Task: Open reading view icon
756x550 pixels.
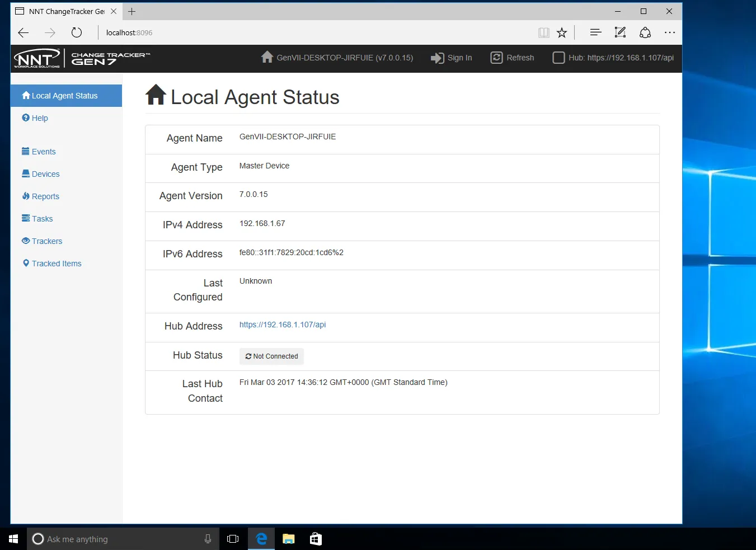Action: [x=543, y=32]
